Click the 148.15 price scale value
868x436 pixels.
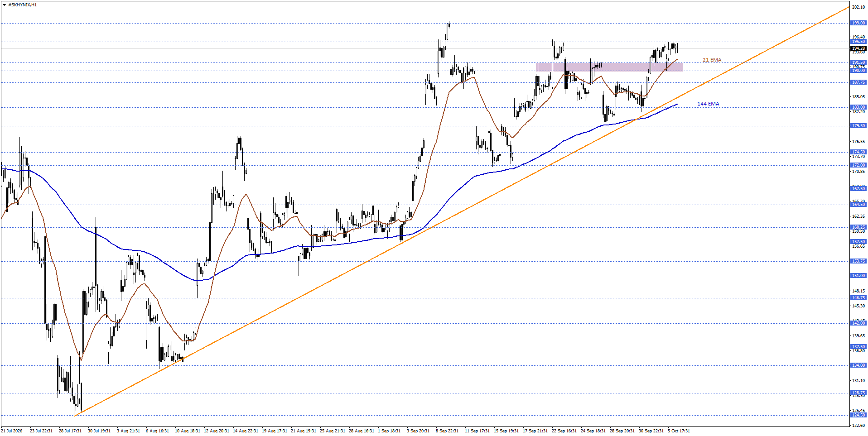[x=858, y=291]
